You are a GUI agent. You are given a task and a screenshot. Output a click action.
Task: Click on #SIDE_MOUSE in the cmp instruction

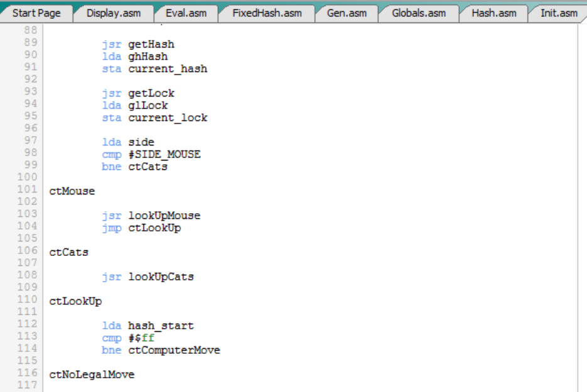164,154
